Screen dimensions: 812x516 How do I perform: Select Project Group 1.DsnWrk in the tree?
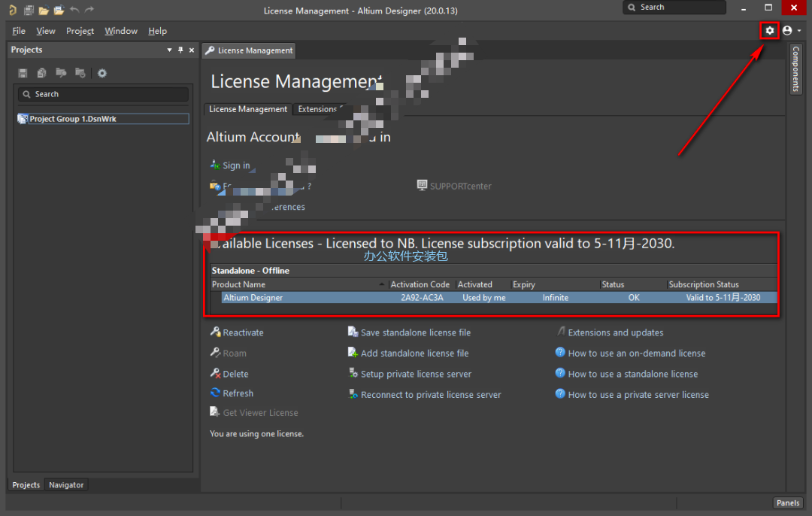[x=73, y=119]
